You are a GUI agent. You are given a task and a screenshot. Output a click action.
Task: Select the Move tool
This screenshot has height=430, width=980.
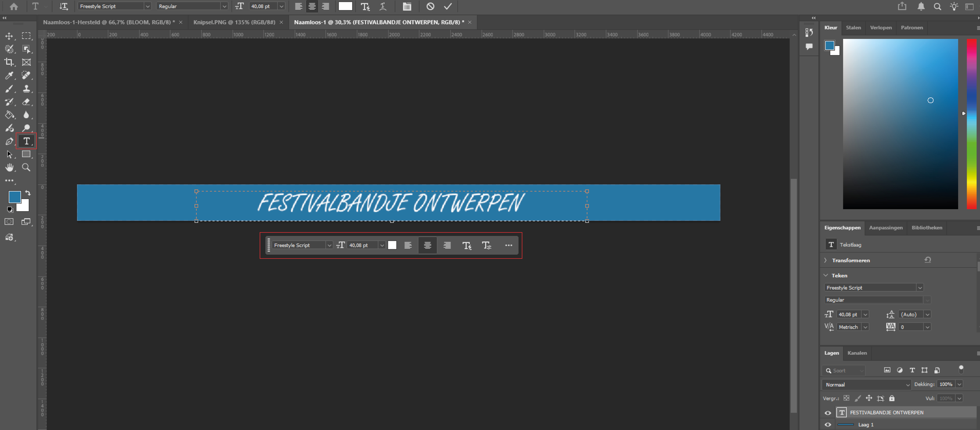9,36
